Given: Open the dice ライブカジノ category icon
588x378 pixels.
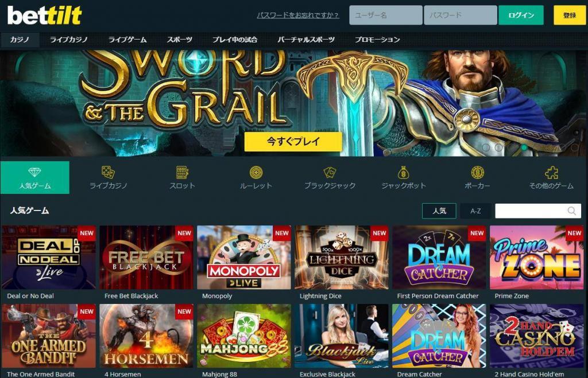Looking at the screenshot, I should [x=108, y=172].
